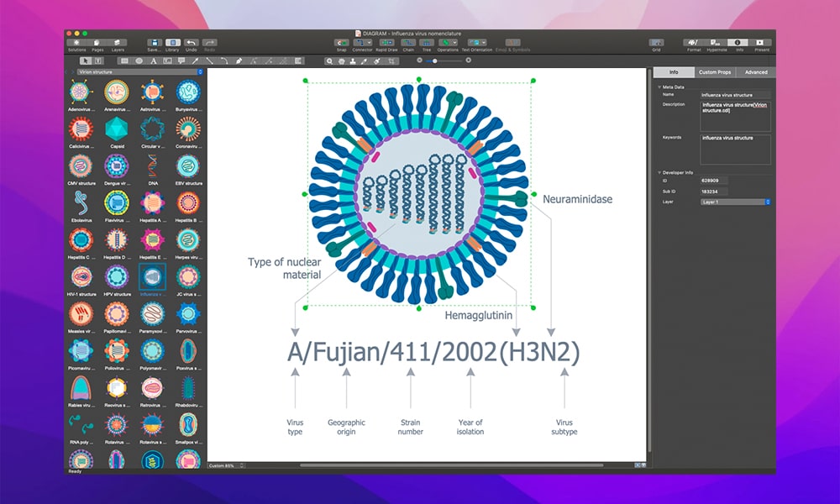Click the Snap toolbar icon
Viewport: 840px width, 504px height.
(x=342, y=42)
